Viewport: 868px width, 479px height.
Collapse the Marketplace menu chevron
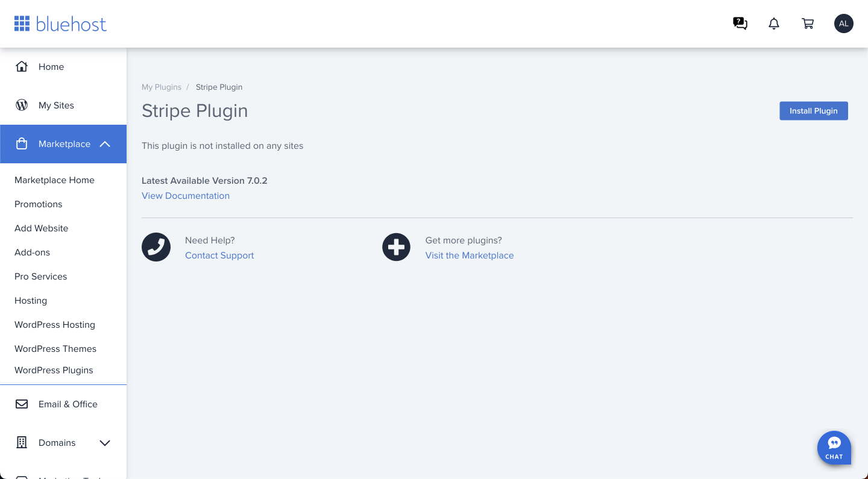tap(105, 144)
